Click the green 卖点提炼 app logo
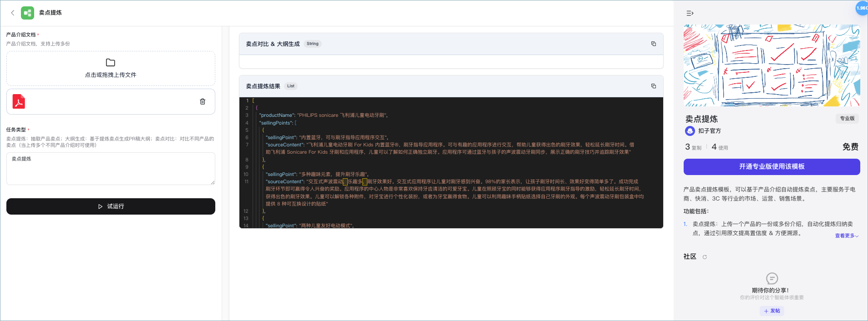 [27, 13]
